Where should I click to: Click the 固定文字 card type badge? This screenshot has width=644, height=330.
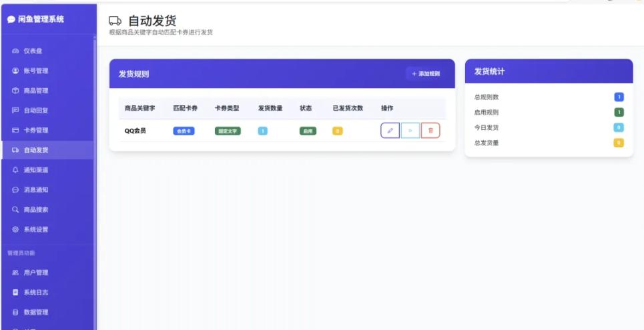[x=228, y=131]
